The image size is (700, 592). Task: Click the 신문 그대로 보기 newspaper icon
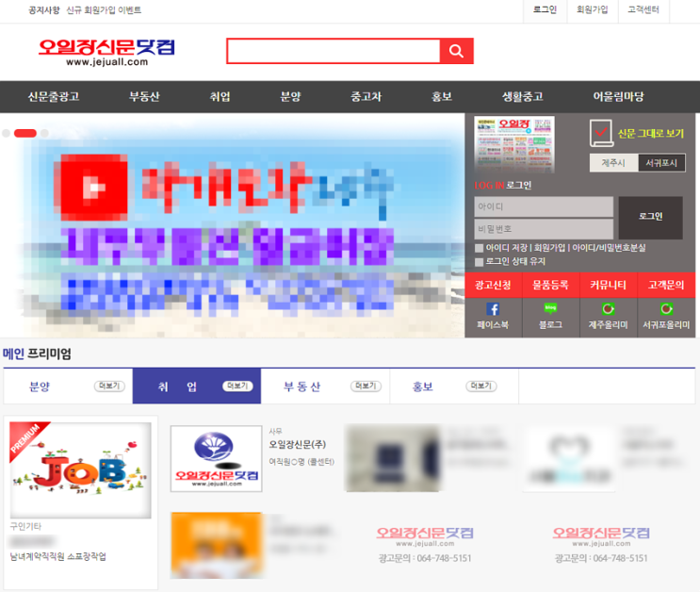click(601, 133)
